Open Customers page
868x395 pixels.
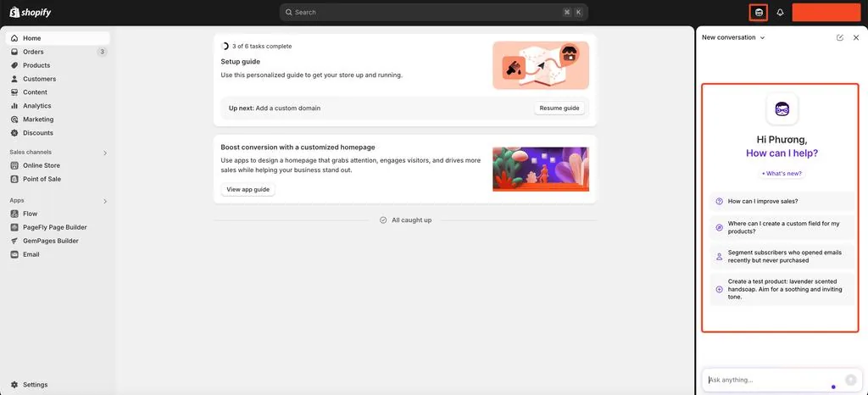[x=58, y=79]
